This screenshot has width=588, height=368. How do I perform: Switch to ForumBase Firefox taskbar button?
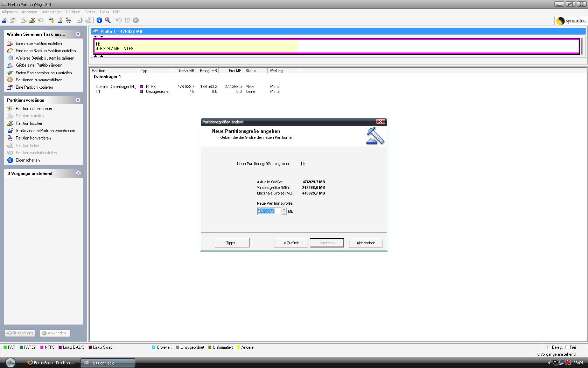coord(52,363)
